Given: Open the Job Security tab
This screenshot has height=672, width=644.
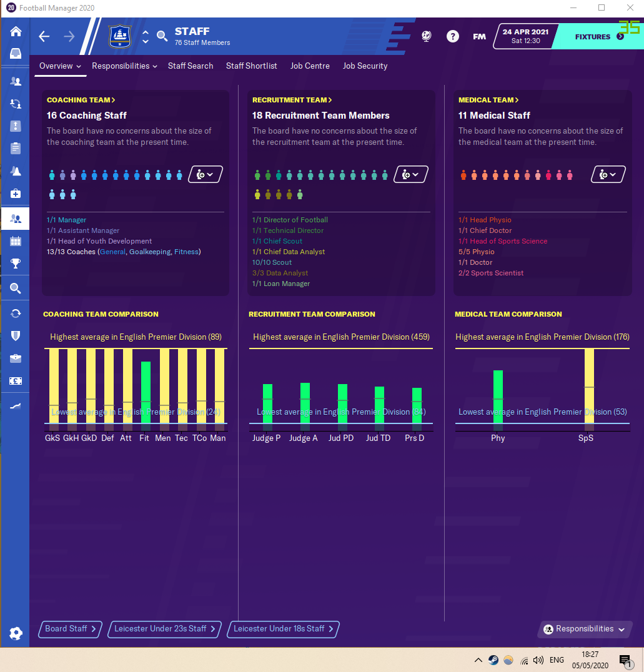Looking at the screenshot, I should pyautogui.click(x=365, y=66).
